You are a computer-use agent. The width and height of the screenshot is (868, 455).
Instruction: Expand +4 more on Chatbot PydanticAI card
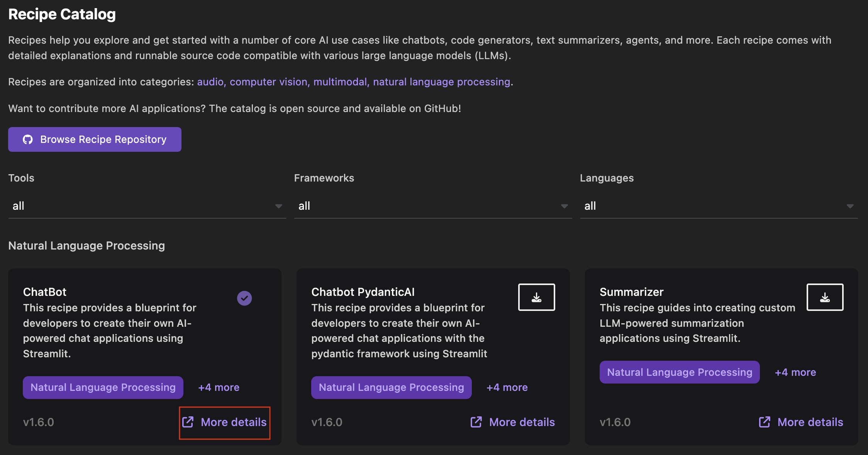(507, 387)
